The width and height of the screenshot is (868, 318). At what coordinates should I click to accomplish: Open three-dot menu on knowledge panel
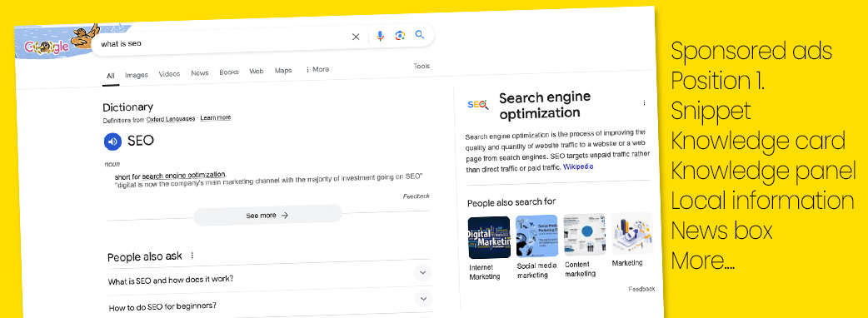point(644,103)
